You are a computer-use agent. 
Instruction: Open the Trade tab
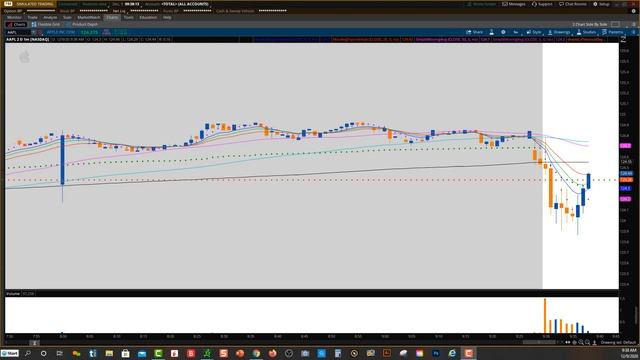32,18
